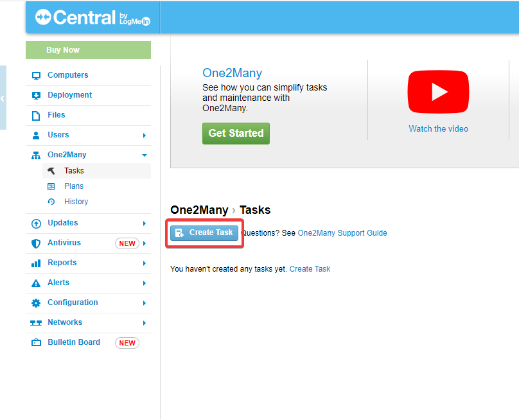Click the Antivirus shield icon
519x420 pixels.
point(36,243)
